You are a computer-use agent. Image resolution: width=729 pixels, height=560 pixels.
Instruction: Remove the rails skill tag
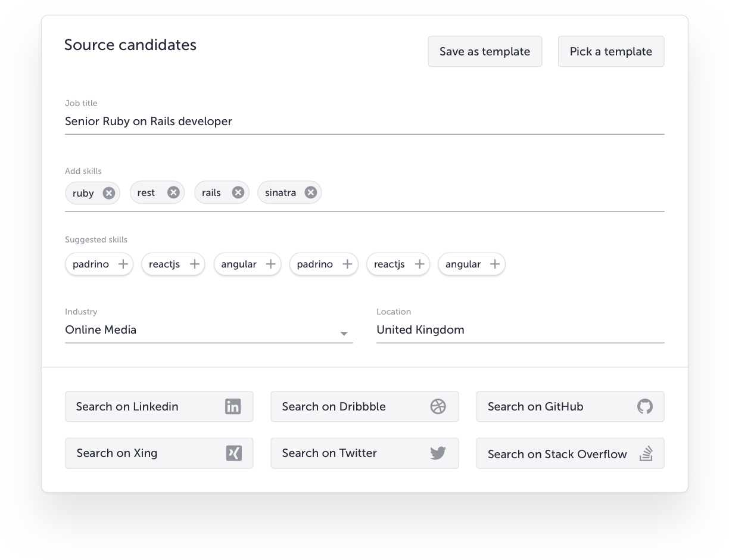click(x=238, y=192)
